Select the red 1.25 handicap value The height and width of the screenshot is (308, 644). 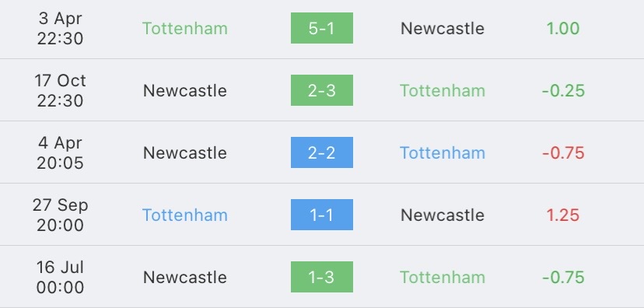pyautogui.click(x=562, y=215)
